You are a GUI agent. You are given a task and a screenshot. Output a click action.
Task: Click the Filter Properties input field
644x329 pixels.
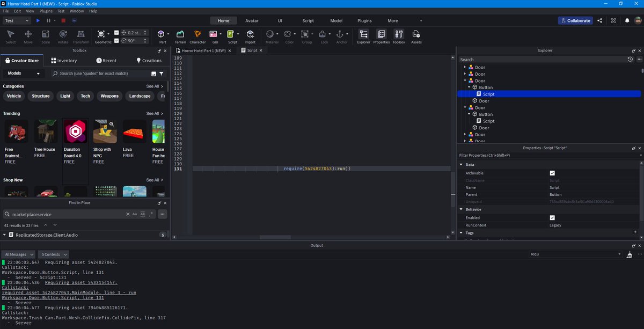pos(547,155)
